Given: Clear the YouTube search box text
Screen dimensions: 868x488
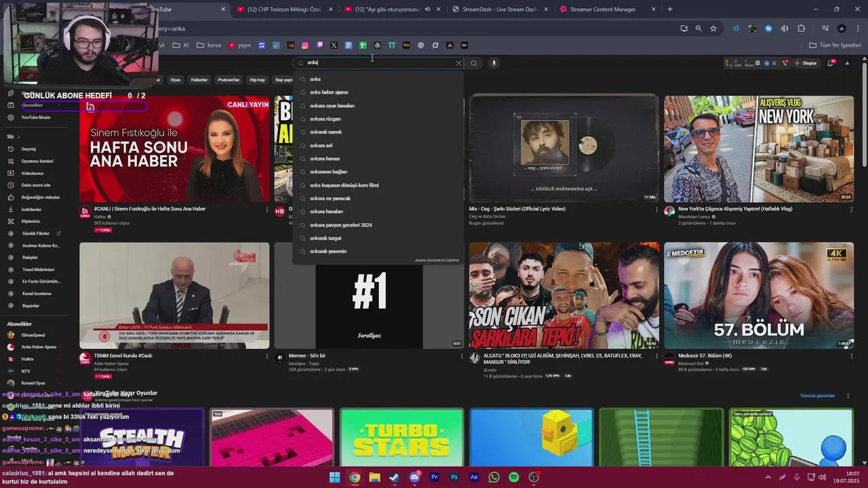Looking at the screenshot, I should pyautogui.click(x=458, y=63).
